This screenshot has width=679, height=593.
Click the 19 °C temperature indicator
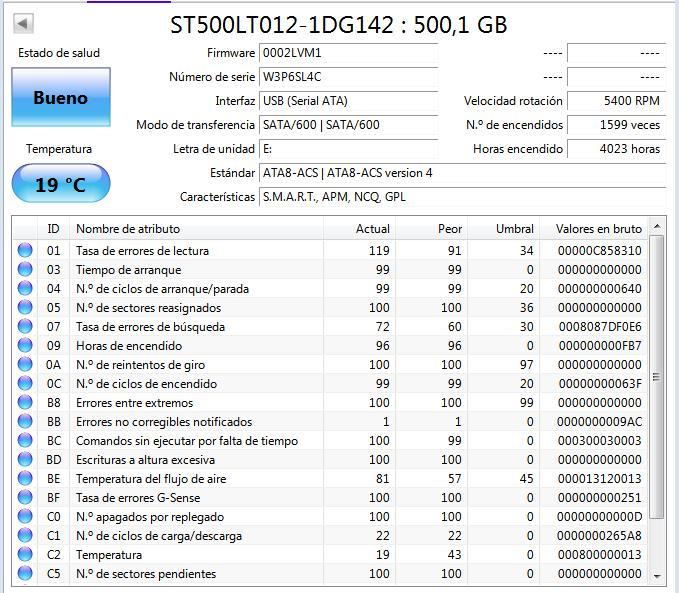(61, 184)
